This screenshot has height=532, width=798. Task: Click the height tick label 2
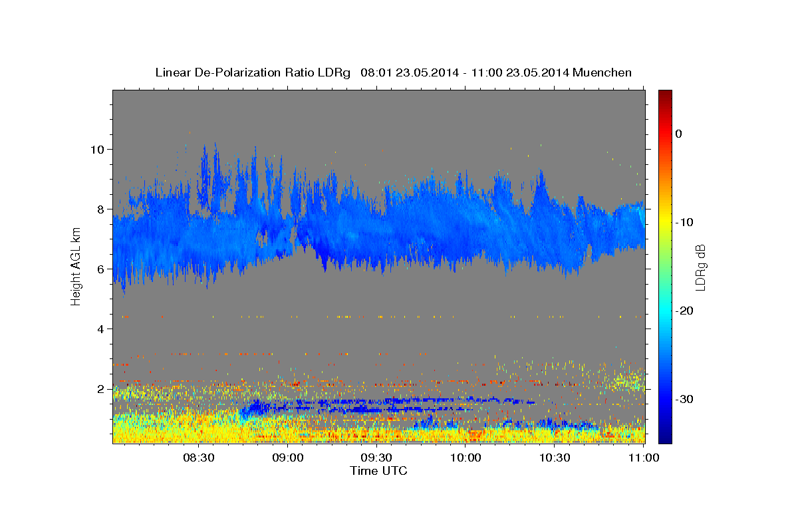pyautogui.click(x=100, y=388)
